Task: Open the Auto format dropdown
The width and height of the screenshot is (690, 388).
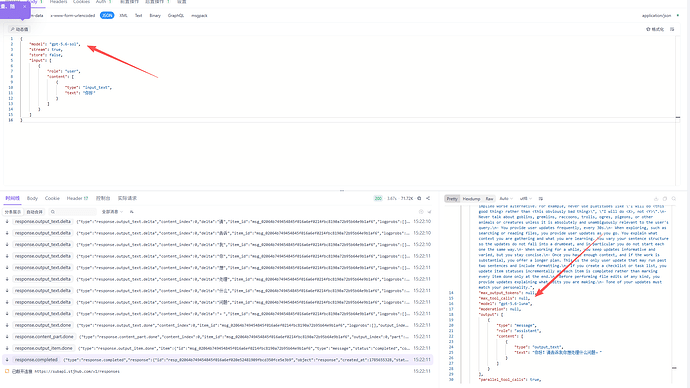Action: pyautogui.click(x=506, y=199)
